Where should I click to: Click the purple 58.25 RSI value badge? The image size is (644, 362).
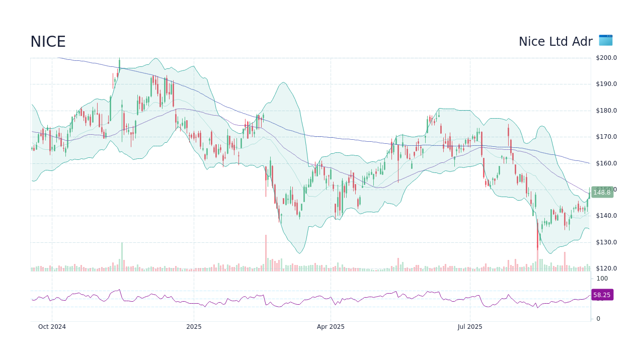point(602,295)
